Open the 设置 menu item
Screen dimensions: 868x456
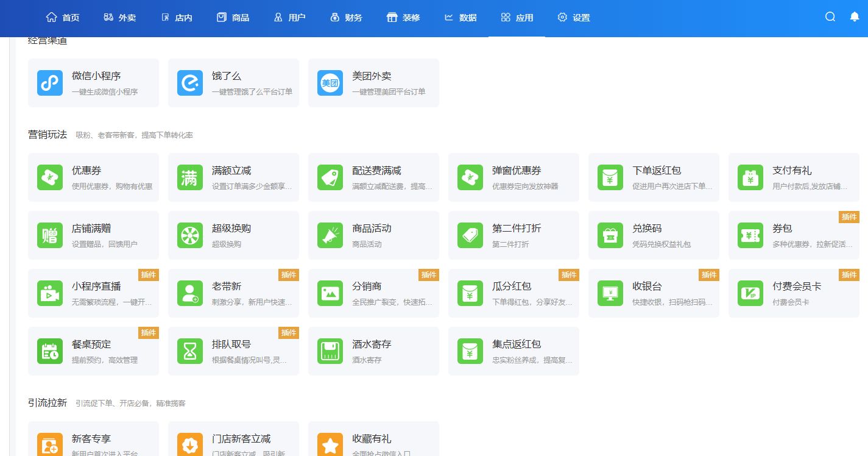574,18
